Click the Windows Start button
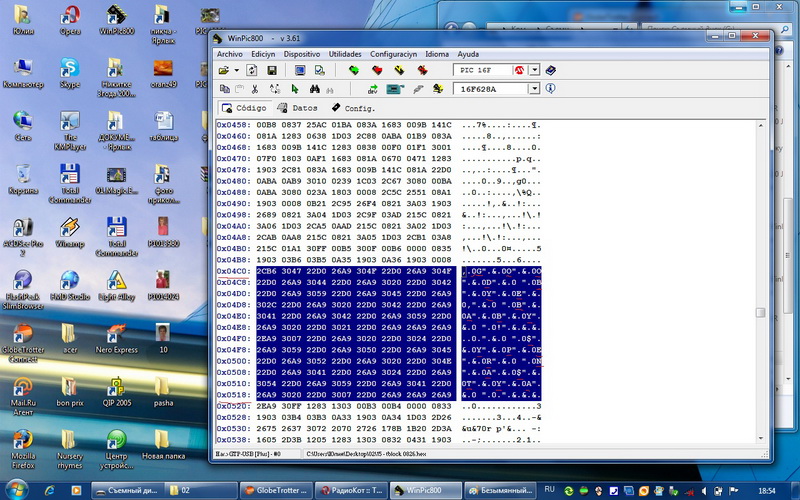Viewport: 800px width, 500px height. 17,490
